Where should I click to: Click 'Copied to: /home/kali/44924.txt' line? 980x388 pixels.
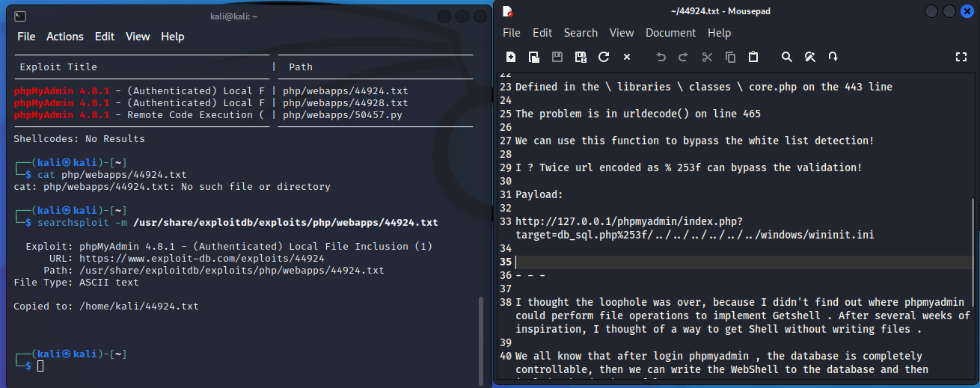coord(106,306)
